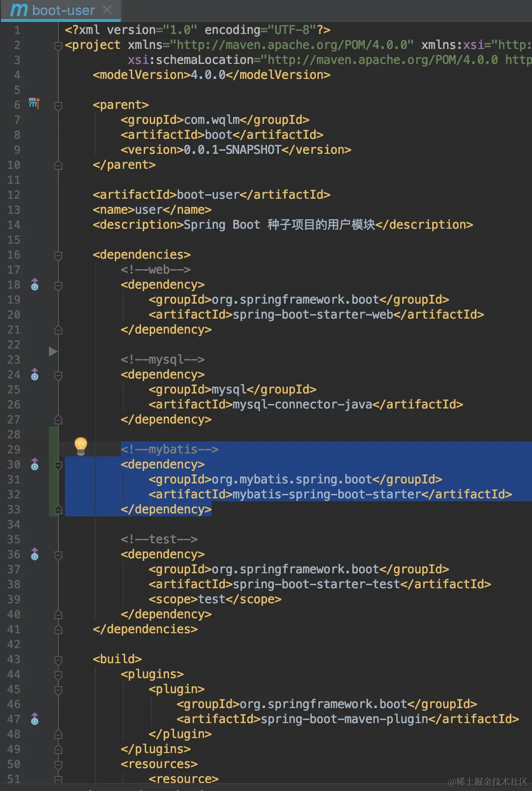Collapse the resources block on line 50
The image size is (532, 791).
[x=58, y=765]
